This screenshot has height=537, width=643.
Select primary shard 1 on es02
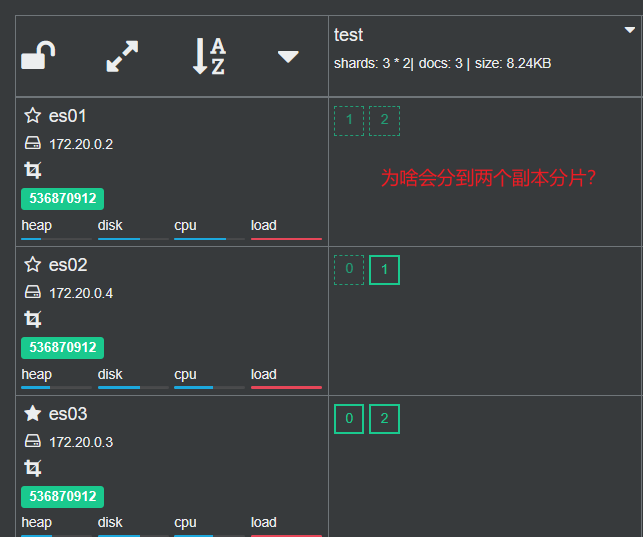[x=384, y=270]
